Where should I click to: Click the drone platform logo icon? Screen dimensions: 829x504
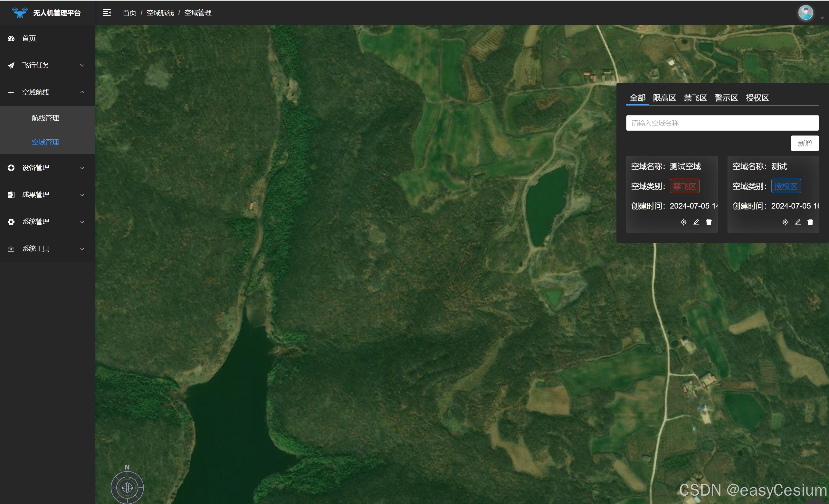coord(20,13)
